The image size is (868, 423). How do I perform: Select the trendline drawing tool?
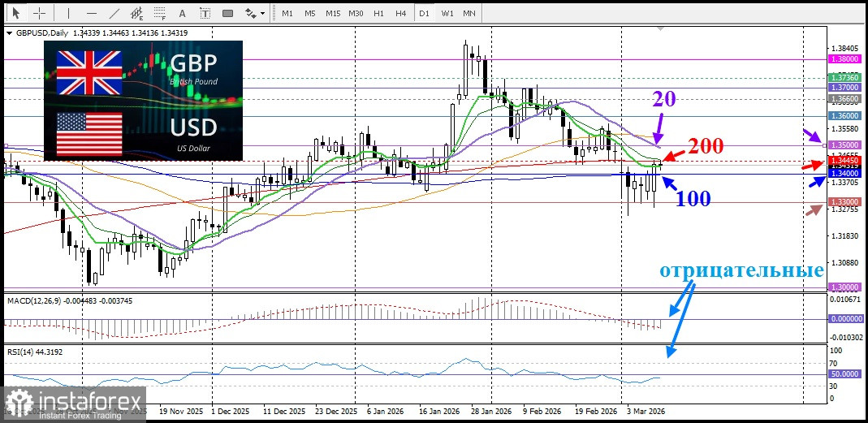[x=115, y=13]
